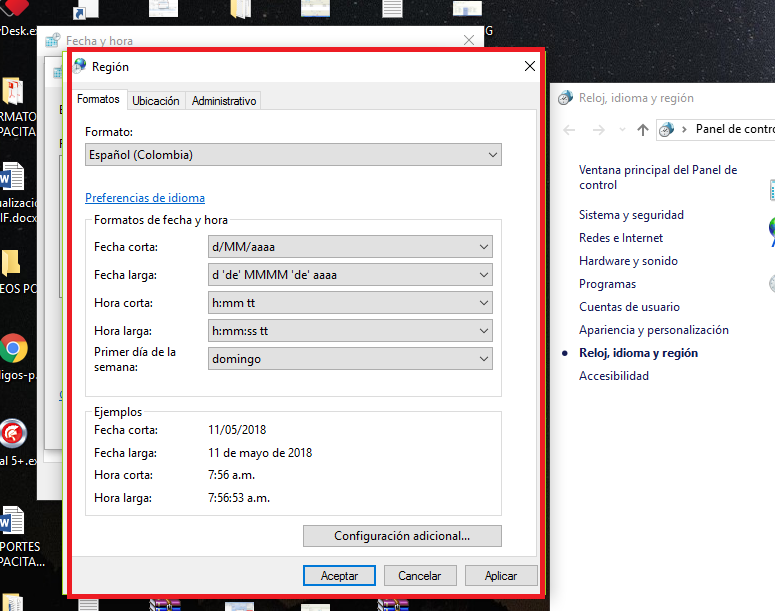
Task: Open Sistema y seguridad in Control Panel
Action: coord(631,215)
